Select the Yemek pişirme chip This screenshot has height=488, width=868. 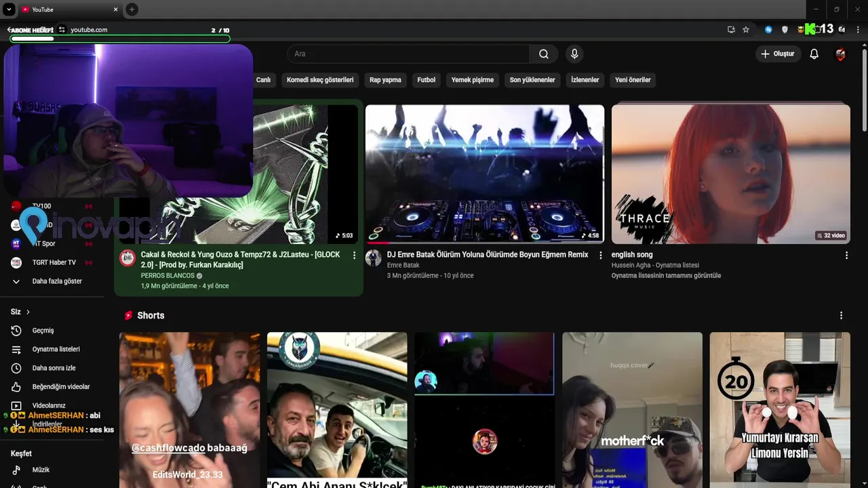coord(473,80)
